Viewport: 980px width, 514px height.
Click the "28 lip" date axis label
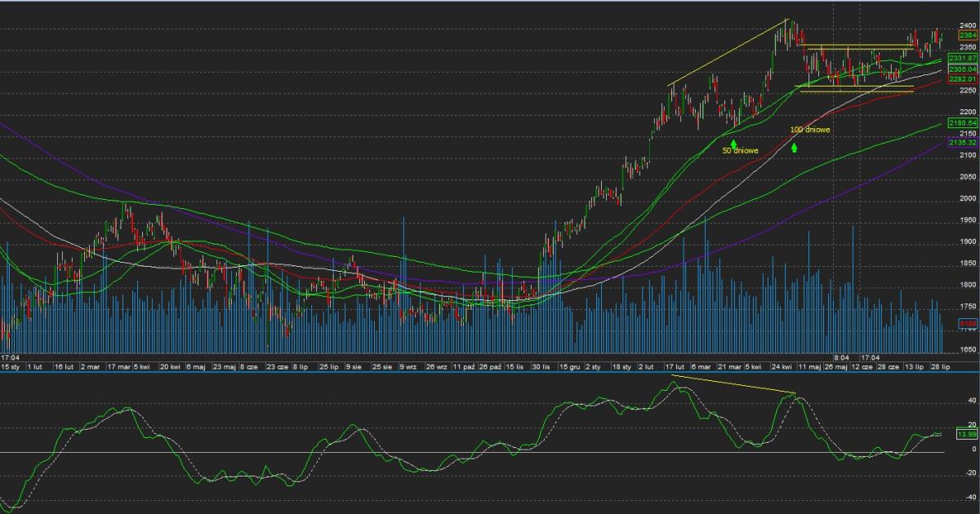point(941,368)
